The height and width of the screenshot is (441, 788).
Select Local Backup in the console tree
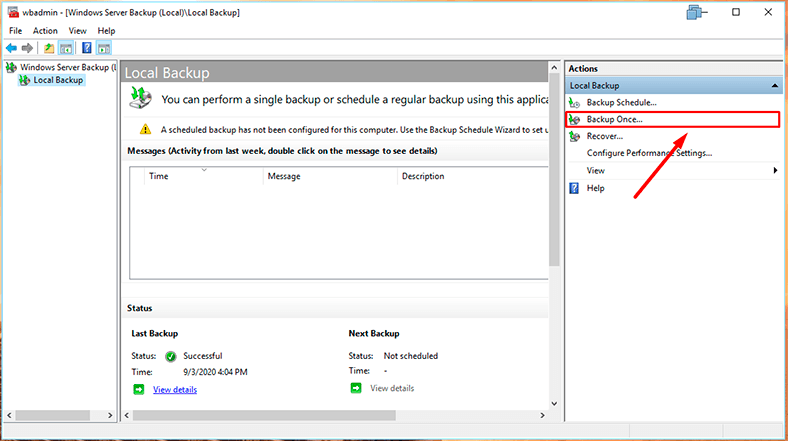58,80
